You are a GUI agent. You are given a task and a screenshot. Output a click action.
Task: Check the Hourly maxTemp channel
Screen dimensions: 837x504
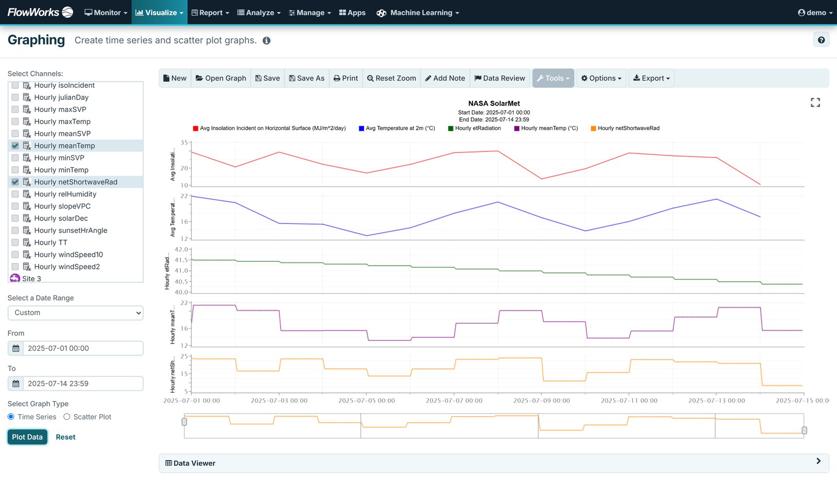[15, 122]
